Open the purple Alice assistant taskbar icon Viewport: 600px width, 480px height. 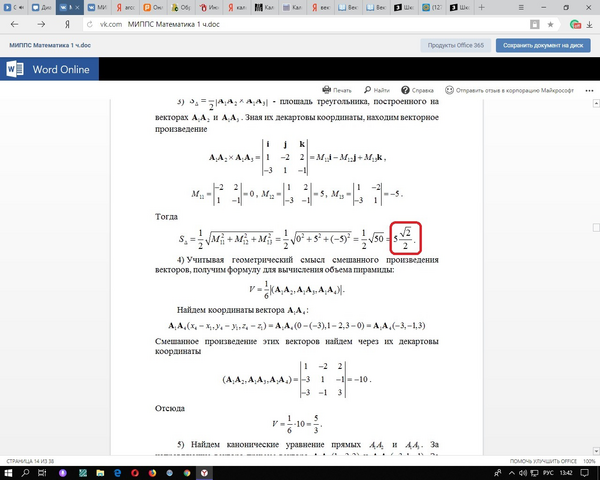[63, 473]
